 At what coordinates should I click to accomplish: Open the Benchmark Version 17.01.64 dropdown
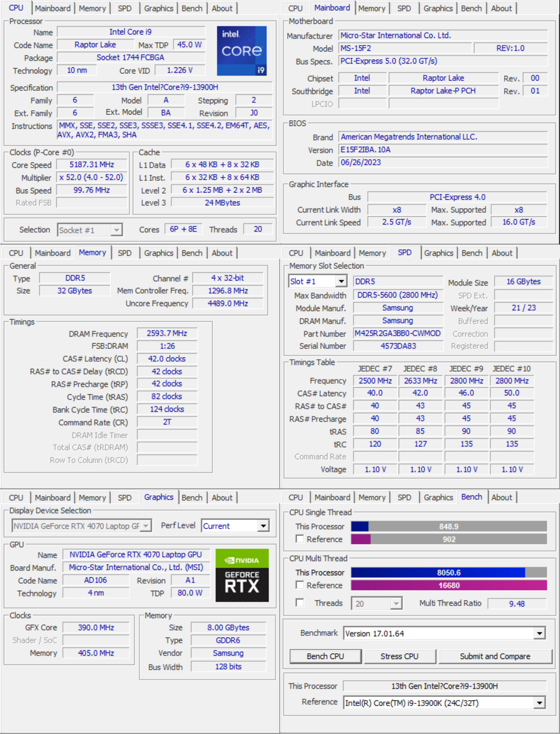(444, 633)
